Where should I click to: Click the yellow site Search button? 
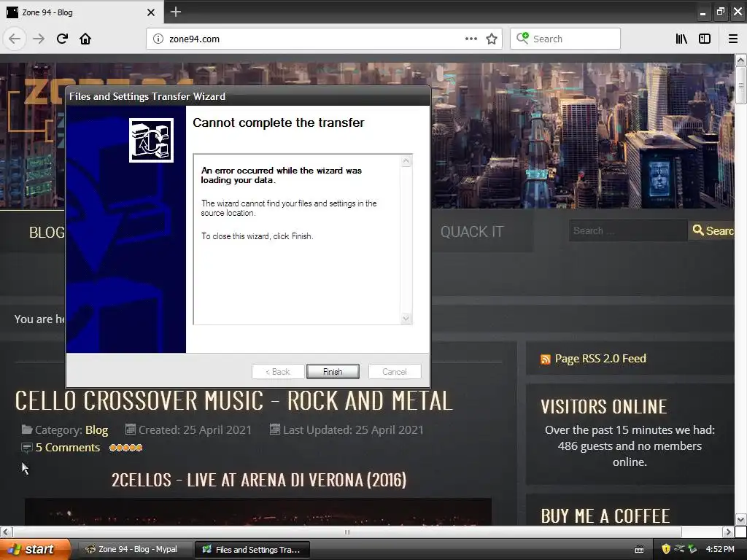click(712, 230)
